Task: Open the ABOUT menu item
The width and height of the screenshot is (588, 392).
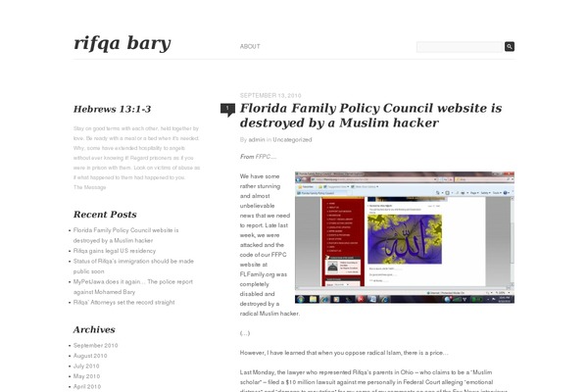Action: pos(250,46)
